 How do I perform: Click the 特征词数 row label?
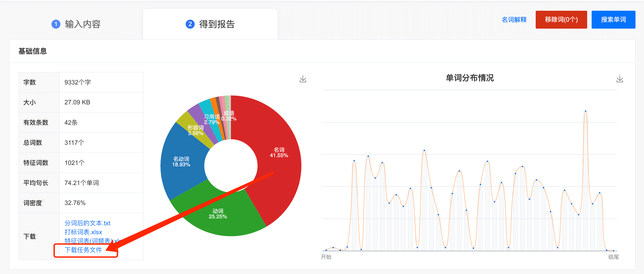pos(36,163)
